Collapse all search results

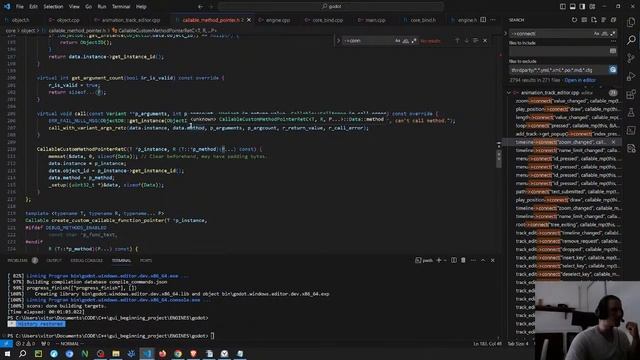coord(613,20)
